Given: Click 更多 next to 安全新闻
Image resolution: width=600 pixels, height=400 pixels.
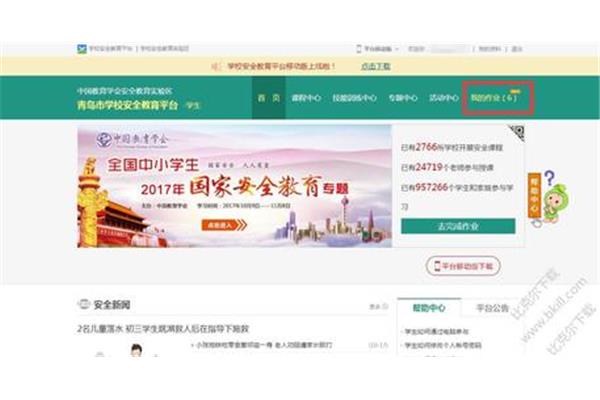Looking at the screenshot, I should click(x=378, y=306).
